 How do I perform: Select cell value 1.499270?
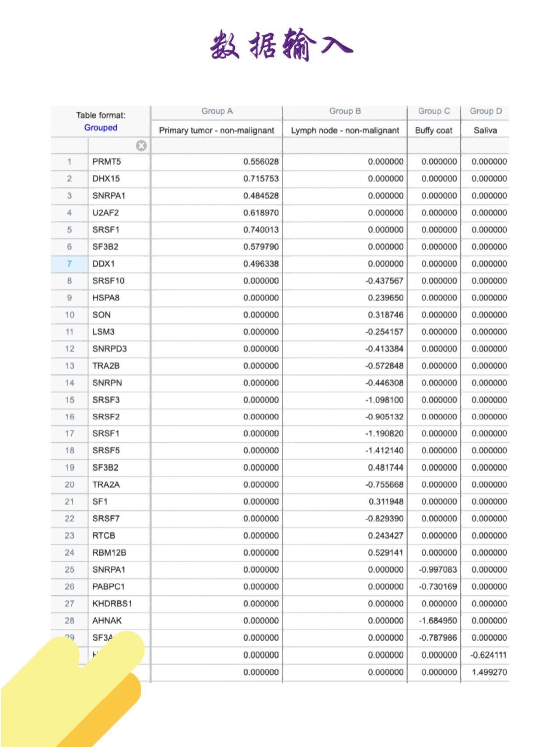coord(489,672)
